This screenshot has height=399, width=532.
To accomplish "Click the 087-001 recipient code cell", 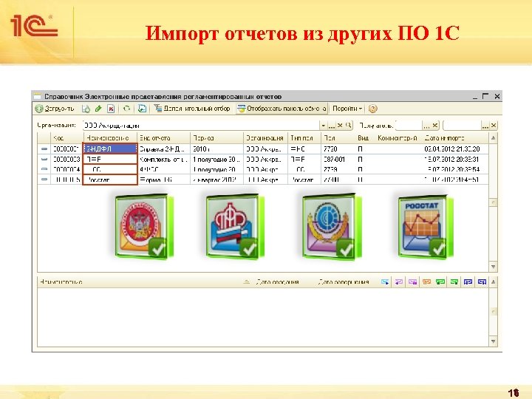I will pyautogui.click(x=338, y=159).
